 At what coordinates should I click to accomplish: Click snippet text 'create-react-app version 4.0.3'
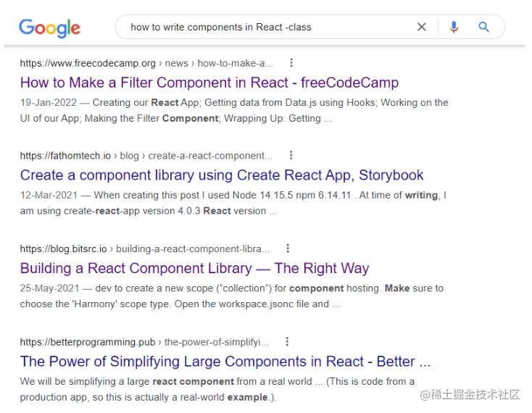[x=132, y=211]
